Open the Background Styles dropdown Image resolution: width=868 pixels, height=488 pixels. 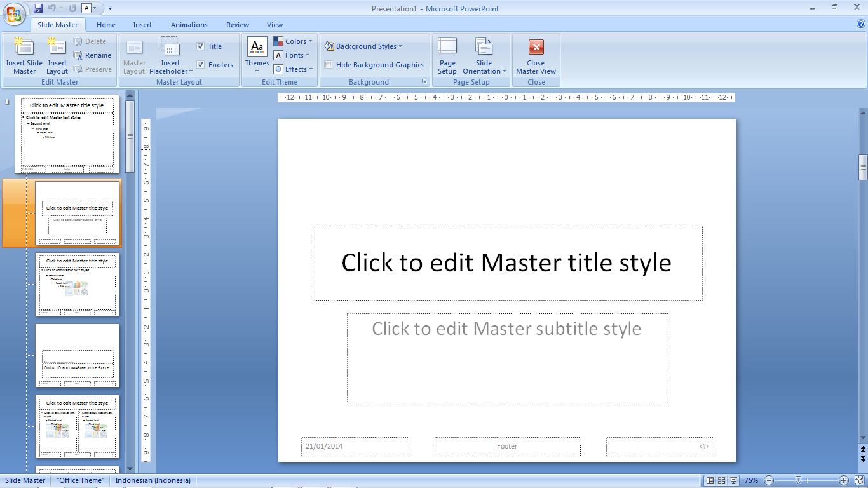(363, 46)
